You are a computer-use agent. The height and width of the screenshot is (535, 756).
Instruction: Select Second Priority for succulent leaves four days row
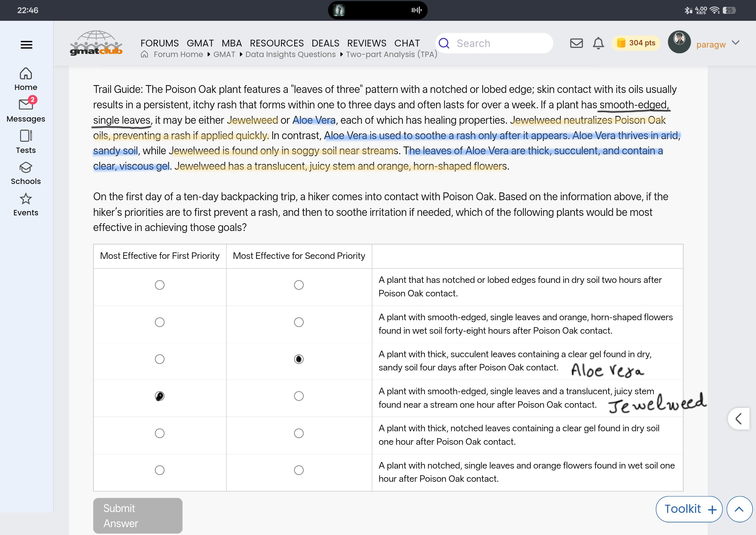[299, 359]
